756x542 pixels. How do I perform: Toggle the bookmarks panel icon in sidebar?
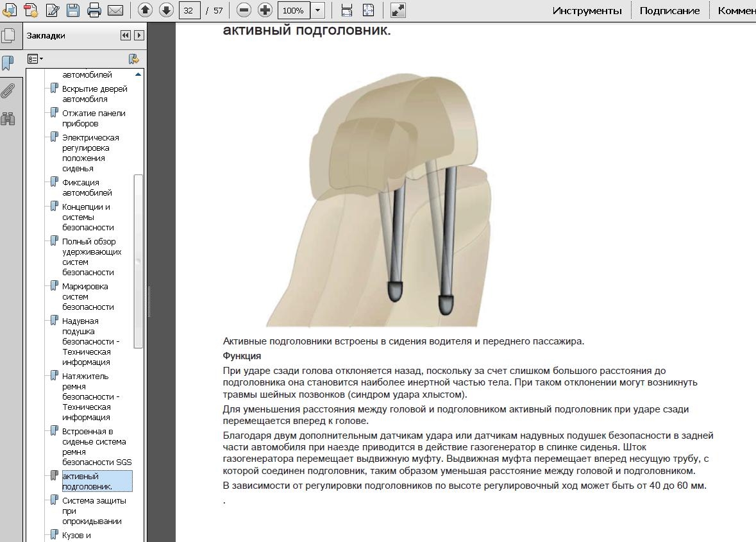point(8,63)
